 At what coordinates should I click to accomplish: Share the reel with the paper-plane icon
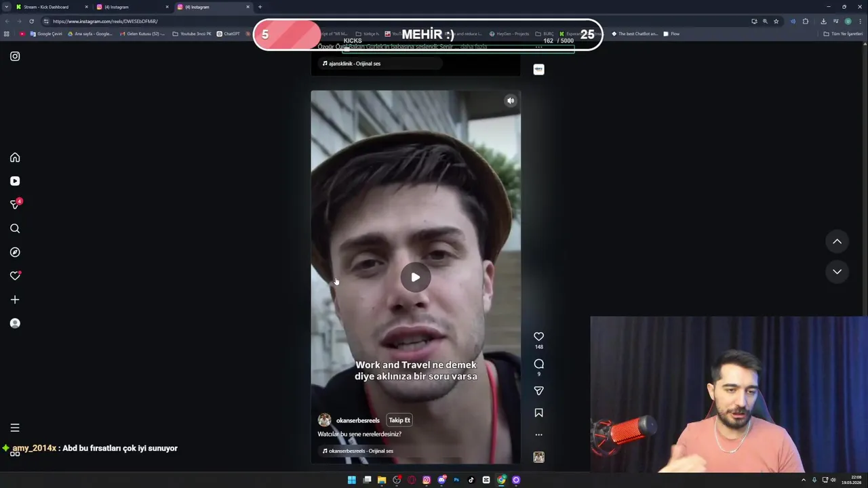539,391
